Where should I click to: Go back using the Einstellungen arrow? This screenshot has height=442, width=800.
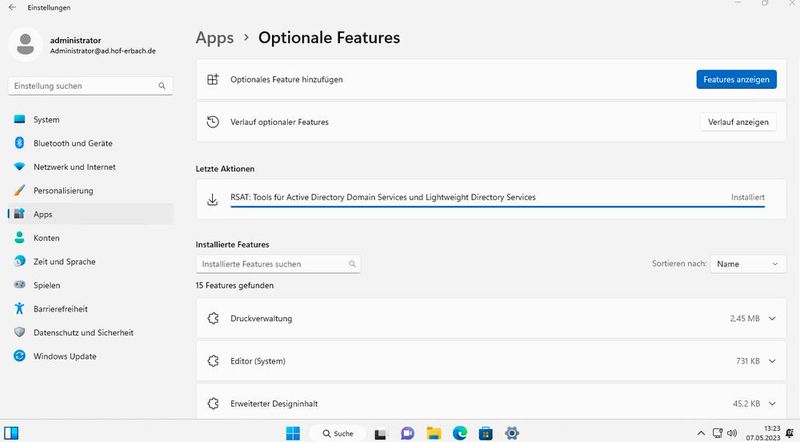(x=12, y=8)
